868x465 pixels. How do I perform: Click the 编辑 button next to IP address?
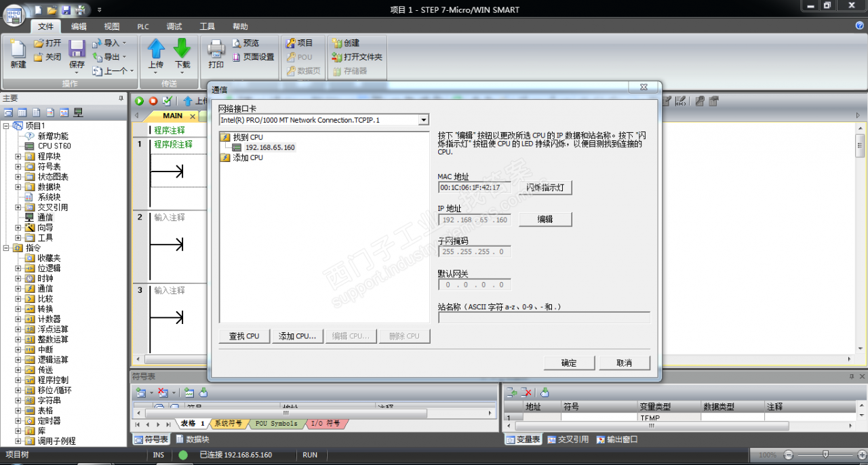545,220
